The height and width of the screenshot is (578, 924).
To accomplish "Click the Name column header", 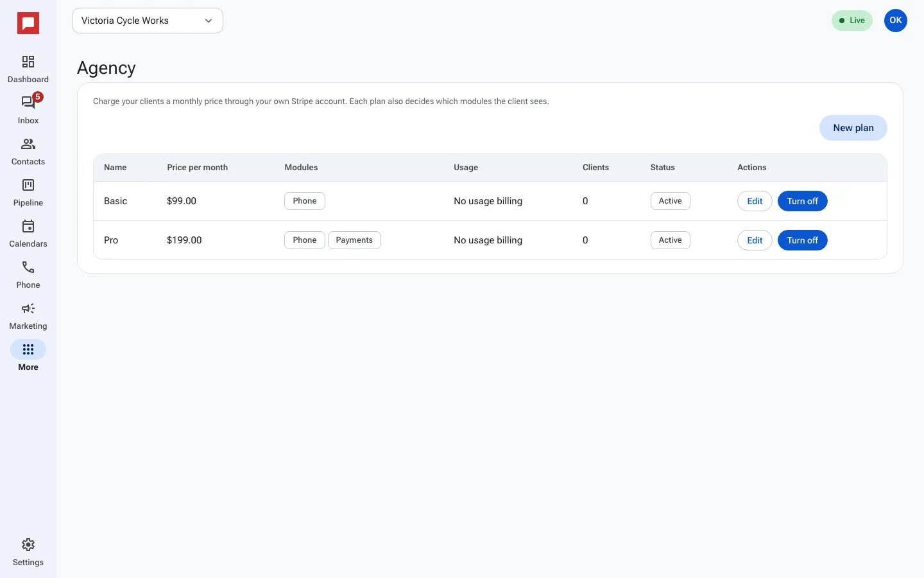I will 116,168.
